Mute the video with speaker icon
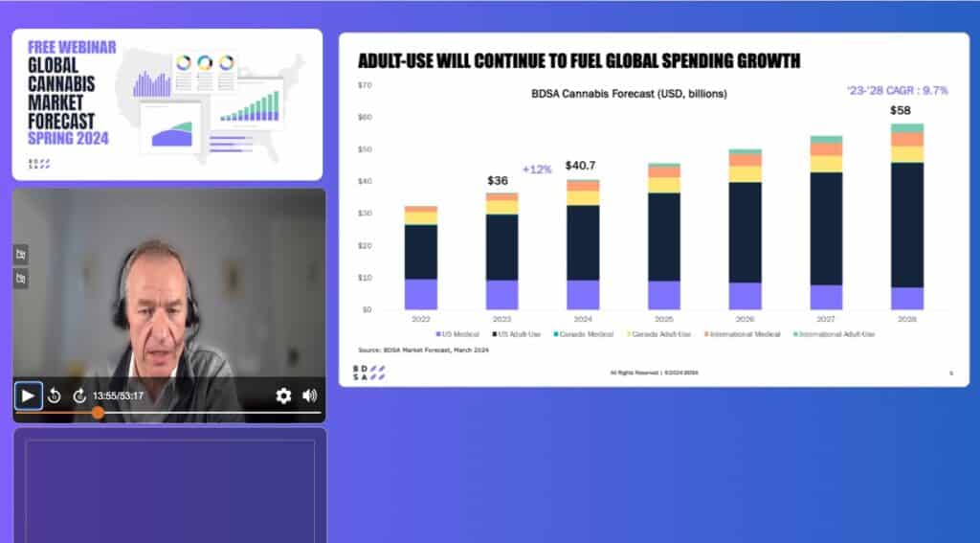This screenshot has width=980, height=543. pyautogui.click(x=310, y=396)
